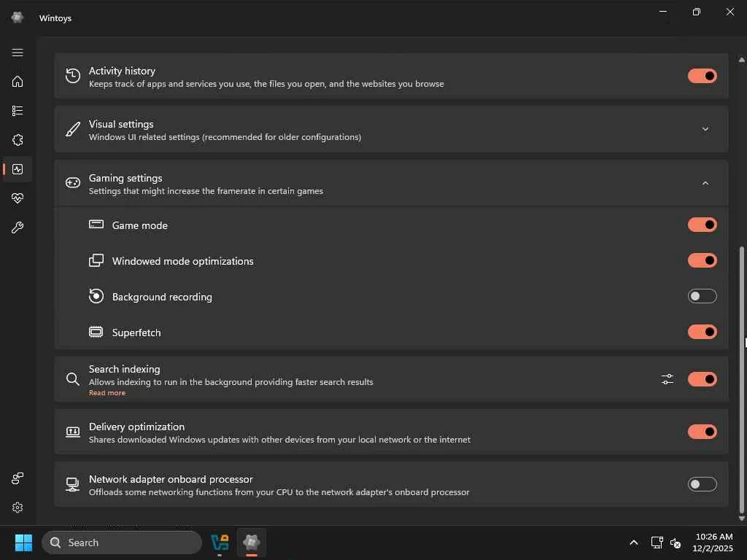Click the Game mode label

(x=139, y=225)
